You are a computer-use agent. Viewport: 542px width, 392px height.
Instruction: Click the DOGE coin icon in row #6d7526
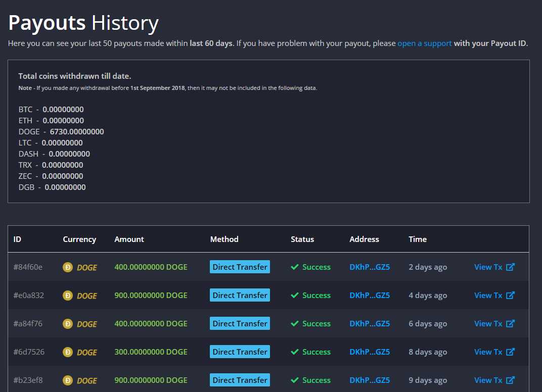68,352
